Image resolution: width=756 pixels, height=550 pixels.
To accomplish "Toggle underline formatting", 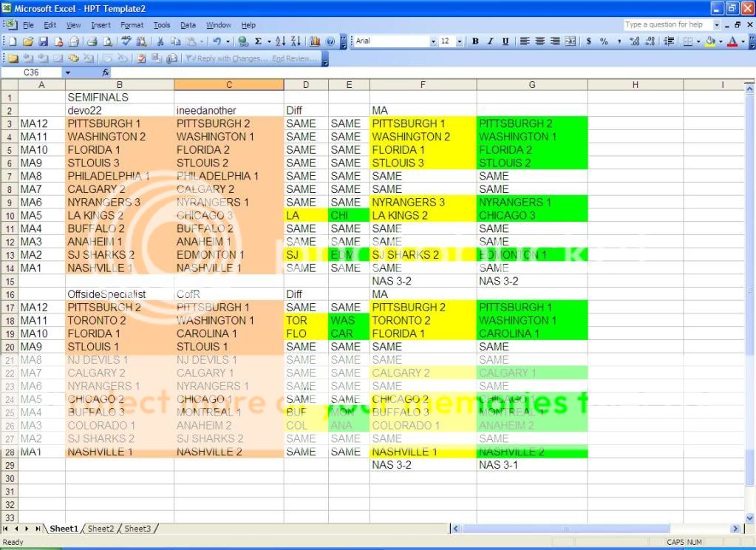I will click(x=505, y=41).
